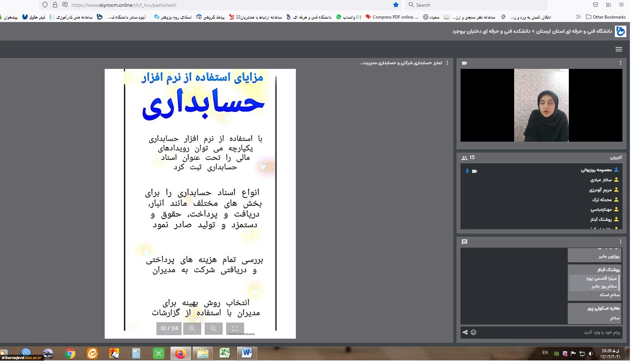Screen dimensions: 631x364
Task: Open the Firefox library icon
Action: point(608,5)
